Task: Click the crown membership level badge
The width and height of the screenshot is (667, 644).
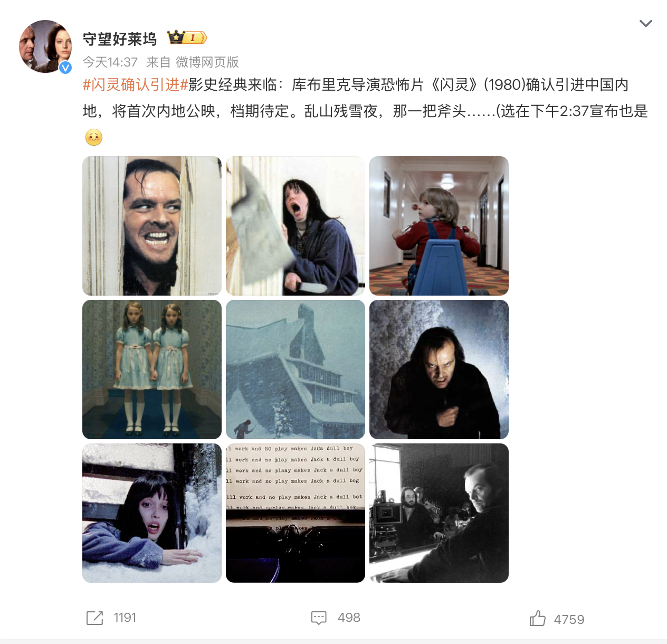Action: click(187, 37)
